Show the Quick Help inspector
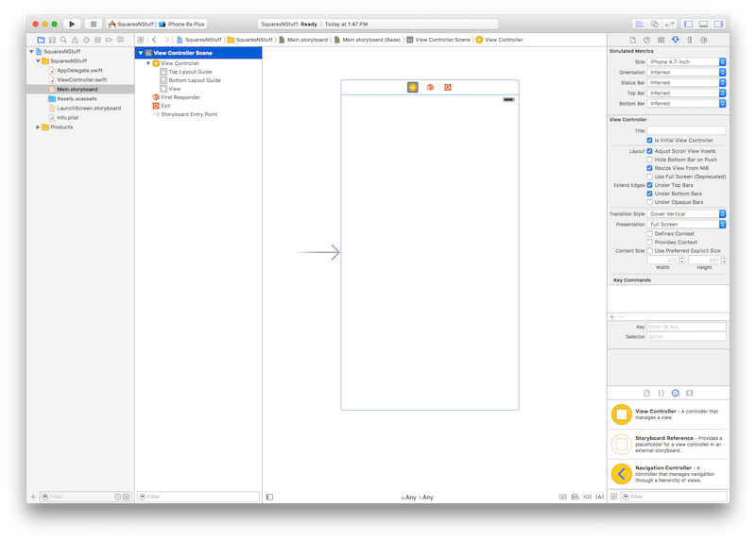Viewport: 756px width, 541px height. coord(647,40)
